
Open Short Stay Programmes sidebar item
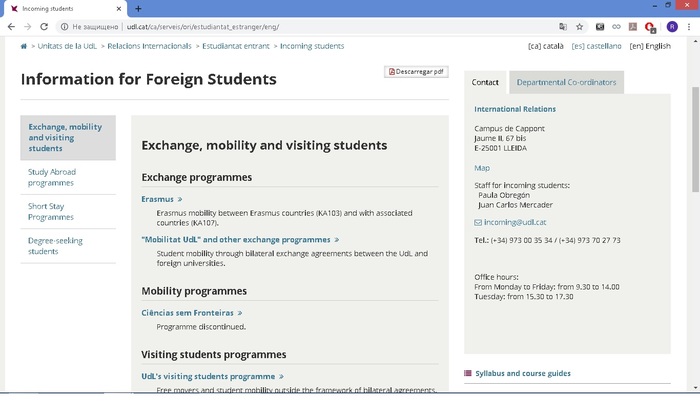pyautogui.click(x=52, y=211)
